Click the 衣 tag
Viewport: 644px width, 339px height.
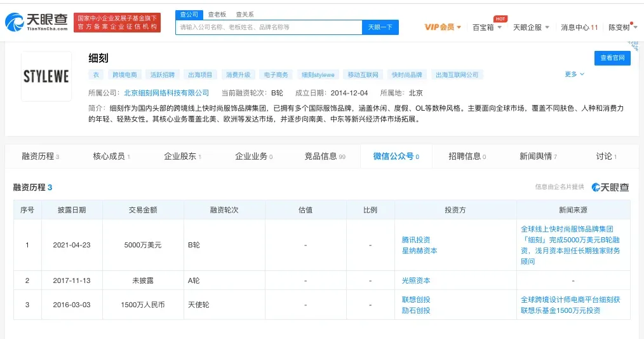pyautogui.click(x=96, y=75)
